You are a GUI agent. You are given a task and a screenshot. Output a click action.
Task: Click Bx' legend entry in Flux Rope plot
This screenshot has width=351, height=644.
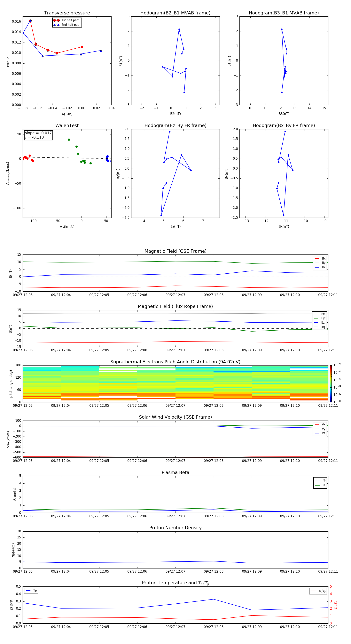click(320, 314)
